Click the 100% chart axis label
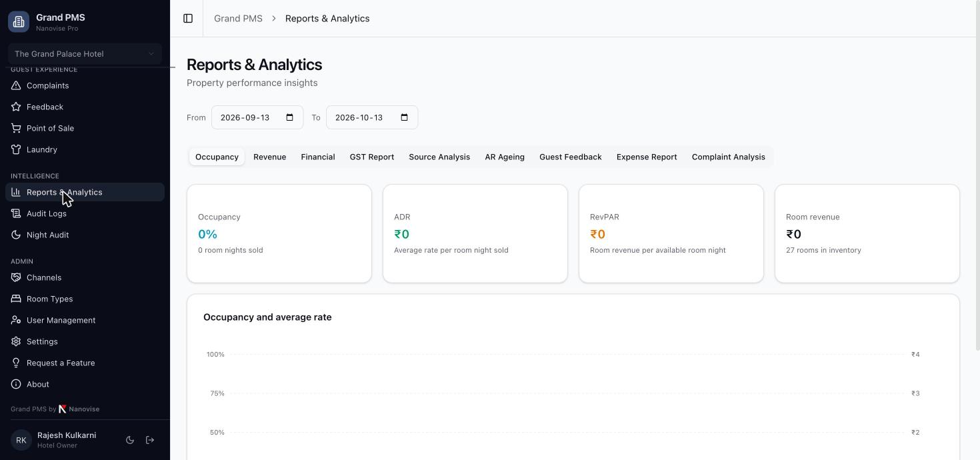The height and width of the screenshot is (460, 980). pos(215,355)
